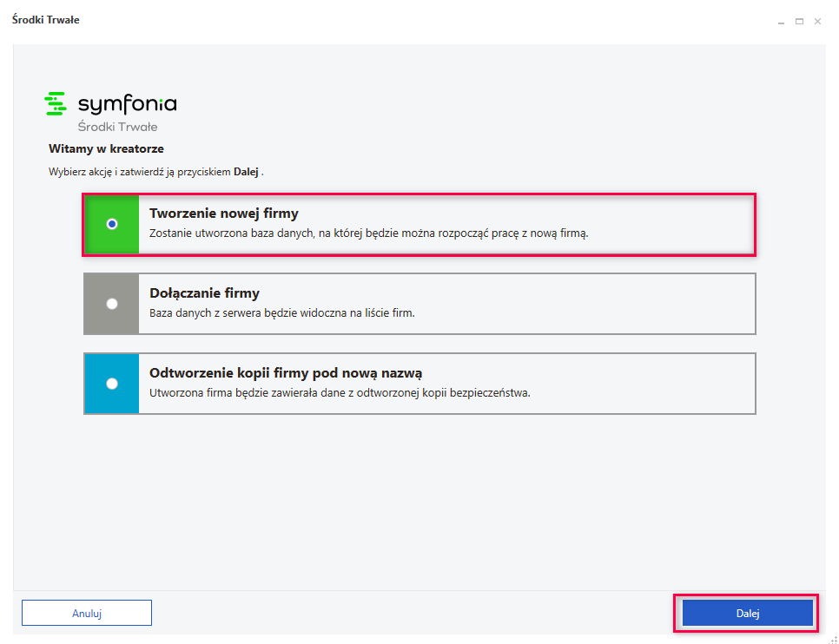Click the gray tile of Dołączanie firmy
Screen dimensions: 839x644
click(112, 304)
